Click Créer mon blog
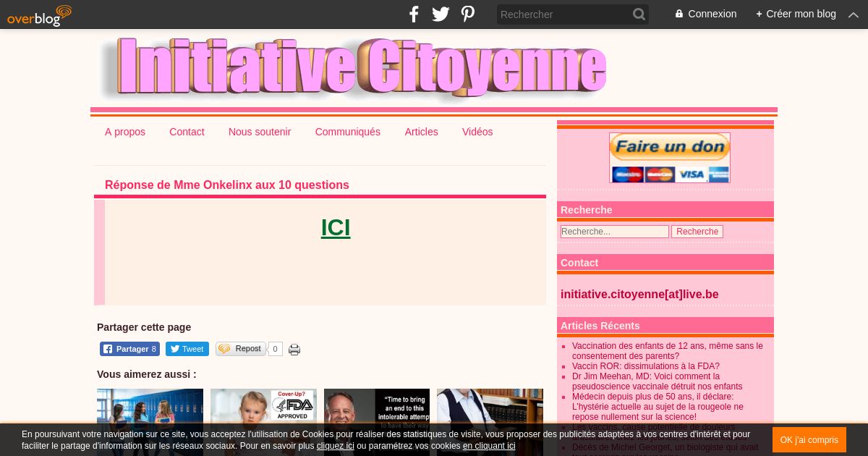The image size is (868, 456). (796, 14)
